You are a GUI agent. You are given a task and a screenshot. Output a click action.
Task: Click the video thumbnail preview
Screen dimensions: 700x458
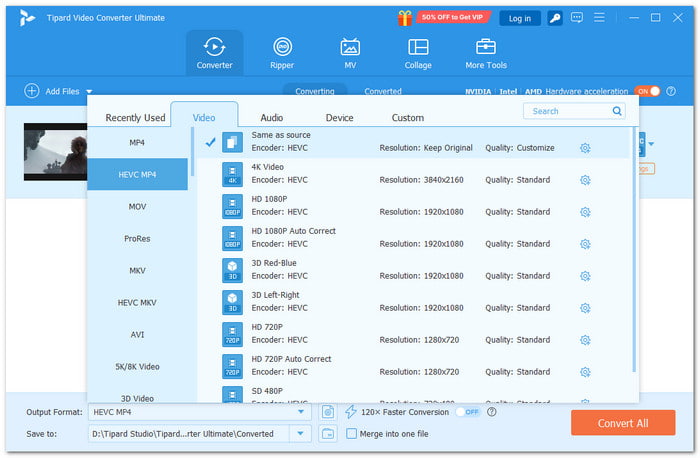point(55,152)
